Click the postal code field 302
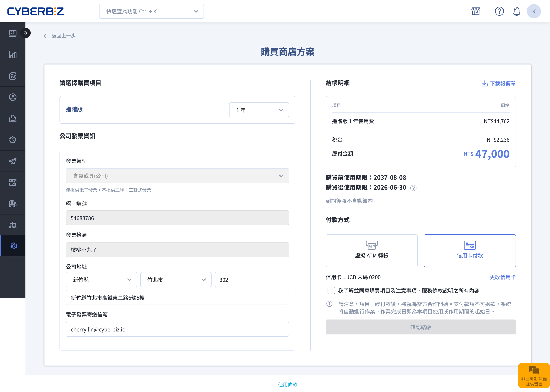This screenshot has width=550, height=392. coord(252,280)
